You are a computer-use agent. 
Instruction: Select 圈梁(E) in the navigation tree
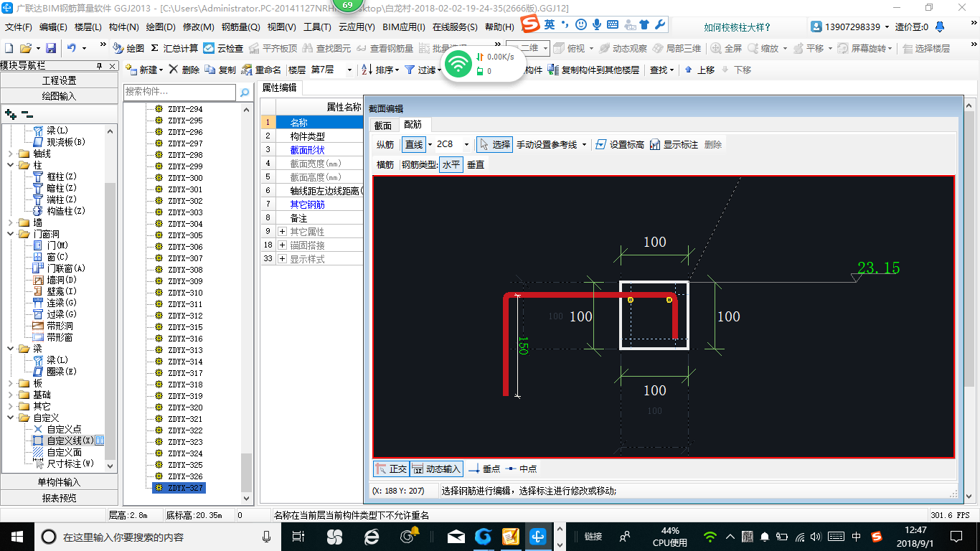point(62,372)
